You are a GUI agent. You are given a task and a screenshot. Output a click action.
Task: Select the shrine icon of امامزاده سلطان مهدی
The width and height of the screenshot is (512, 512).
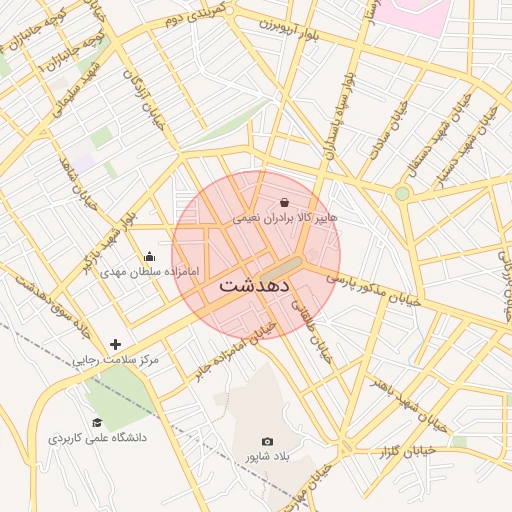coord(149,257)
